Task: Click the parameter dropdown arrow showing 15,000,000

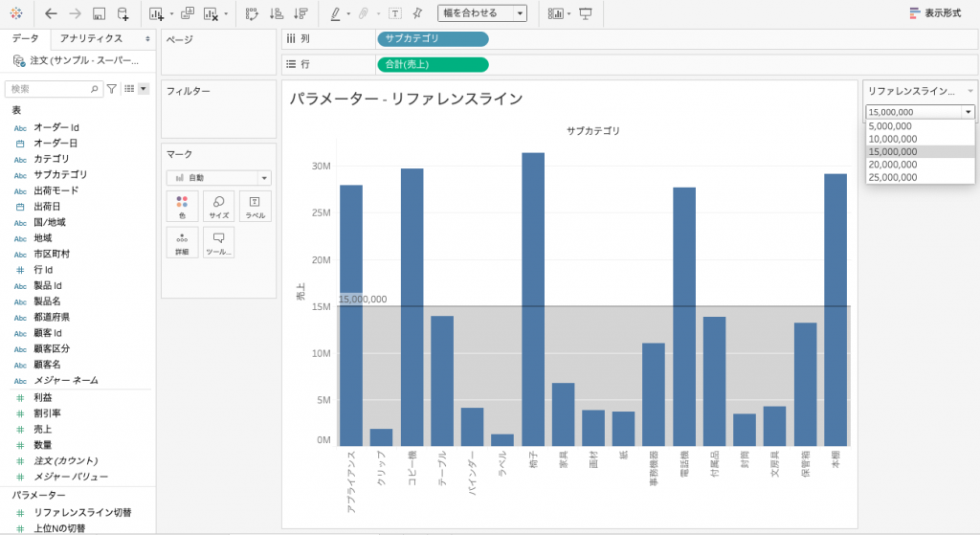Action: click(969, 112)
